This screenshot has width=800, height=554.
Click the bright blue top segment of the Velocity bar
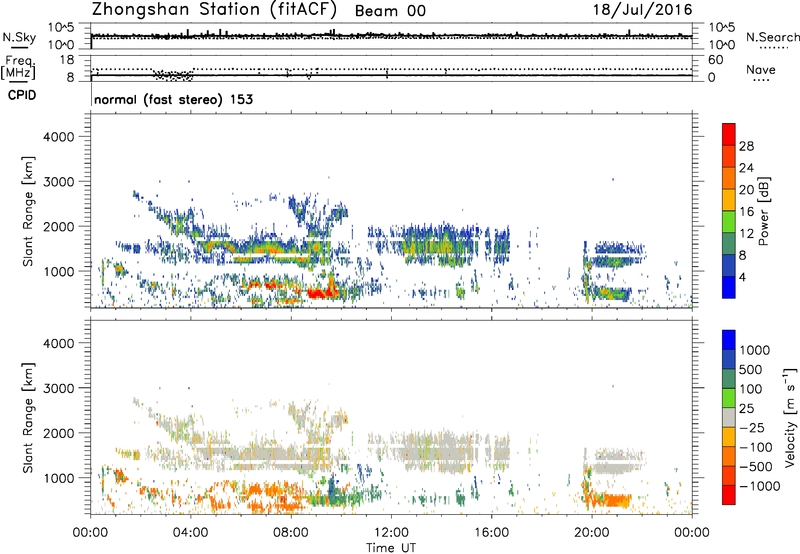point(729,340)
